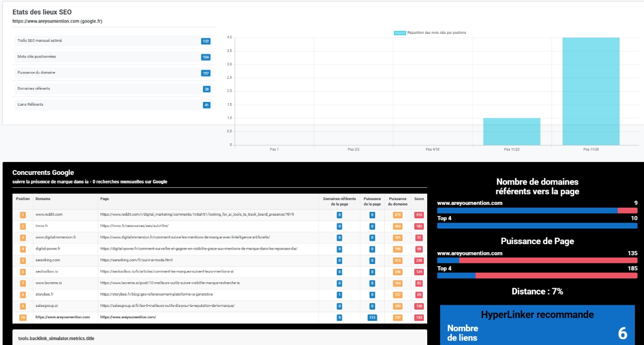Select the bold https://www.areyoumention.com domain cell
This screenshot has width=644, height=345.
[63, 317]
